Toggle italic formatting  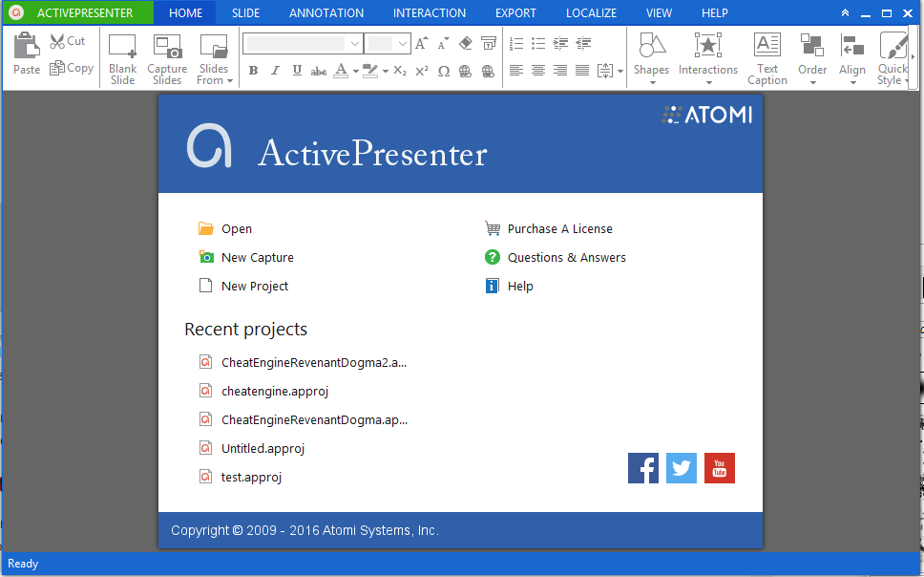(x=275, y=71)
